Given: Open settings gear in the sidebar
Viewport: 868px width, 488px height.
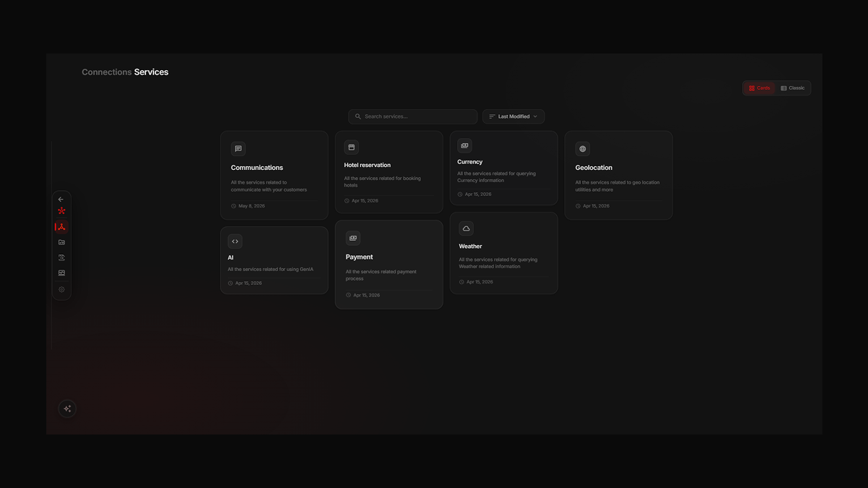Looking at the screenshot, I should click(x=61, y=289).
